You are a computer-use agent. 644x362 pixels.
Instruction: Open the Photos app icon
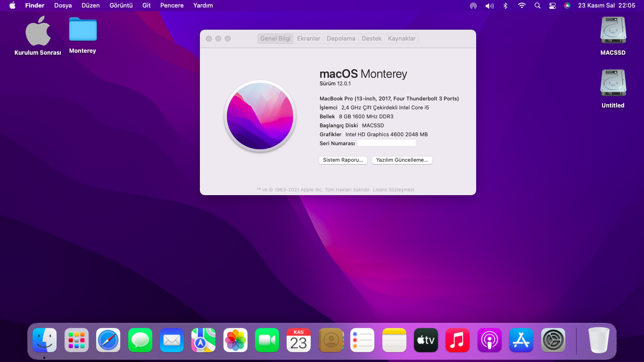235,340
